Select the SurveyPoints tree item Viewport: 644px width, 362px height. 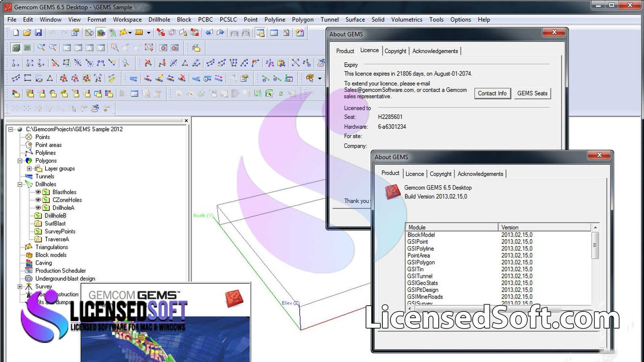click(x=60, y=231)
